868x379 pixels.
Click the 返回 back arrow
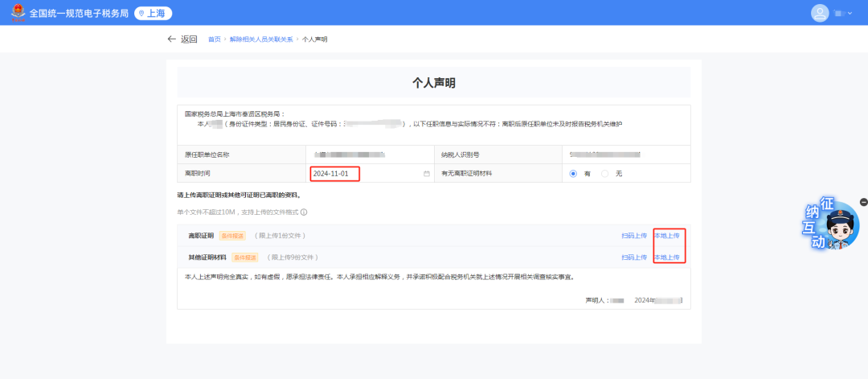click(x=171, y=39)
